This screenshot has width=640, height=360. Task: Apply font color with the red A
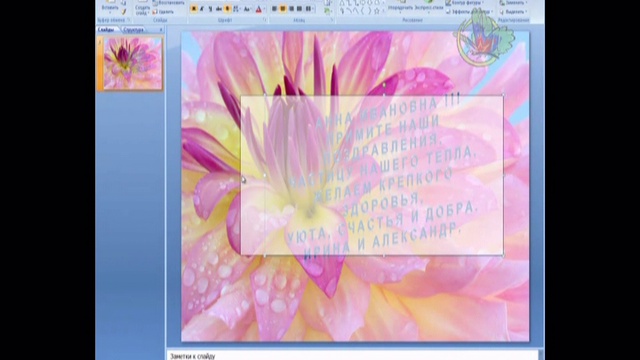pos(258,9)
